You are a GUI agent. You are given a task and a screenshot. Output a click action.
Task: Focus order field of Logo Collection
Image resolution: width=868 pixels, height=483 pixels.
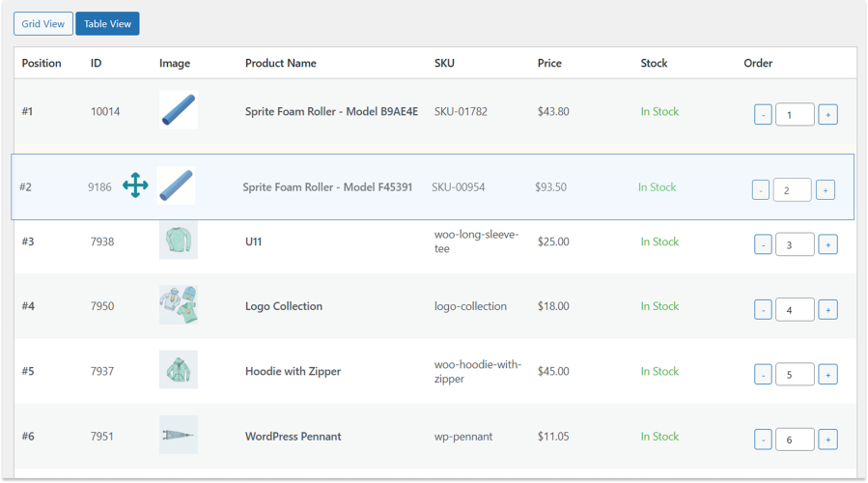point(795,309)
